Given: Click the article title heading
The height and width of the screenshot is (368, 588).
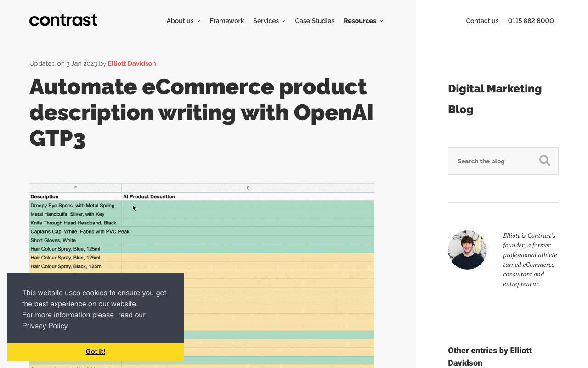Looking at the screenshot, I should [x=202, y=112].
